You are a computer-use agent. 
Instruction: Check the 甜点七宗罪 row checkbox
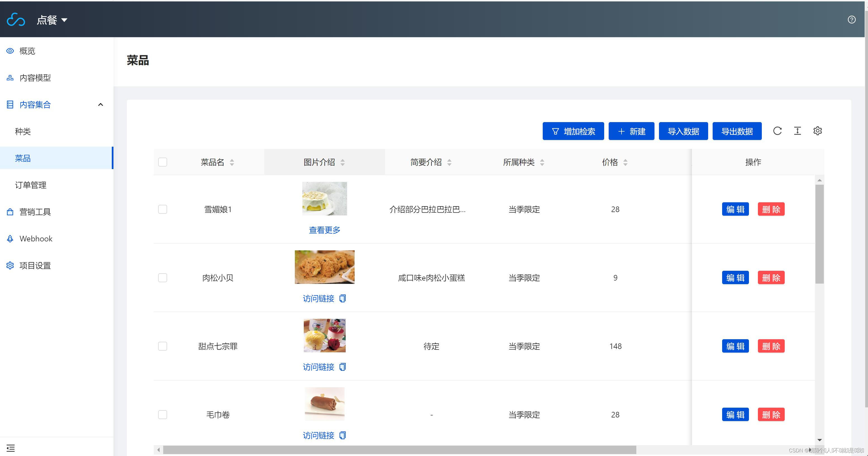point(163,346)
